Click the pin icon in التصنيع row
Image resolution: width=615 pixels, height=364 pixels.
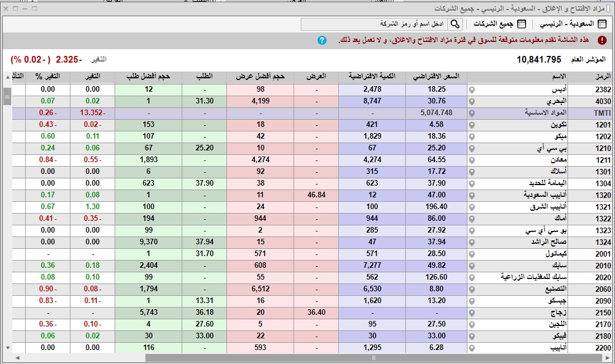pos(472,290)
